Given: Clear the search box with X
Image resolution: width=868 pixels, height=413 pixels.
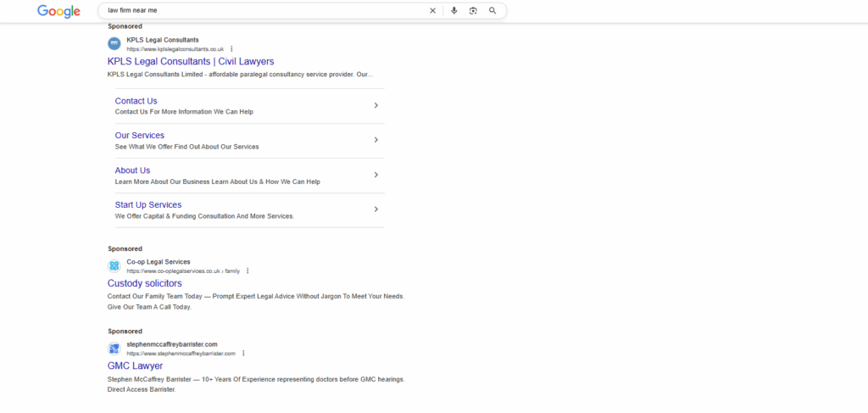Looking at the screenshot, I should 433,10.
